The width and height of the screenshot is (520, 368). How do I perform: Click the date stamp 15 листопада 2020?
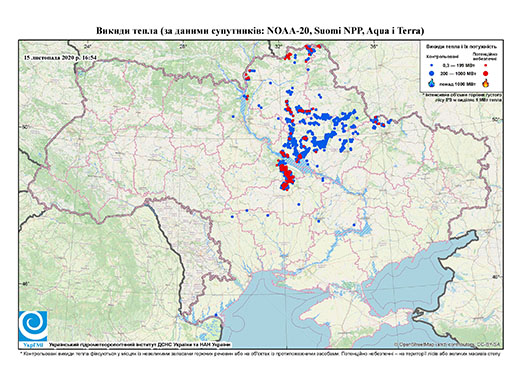(x=60, y=58)
